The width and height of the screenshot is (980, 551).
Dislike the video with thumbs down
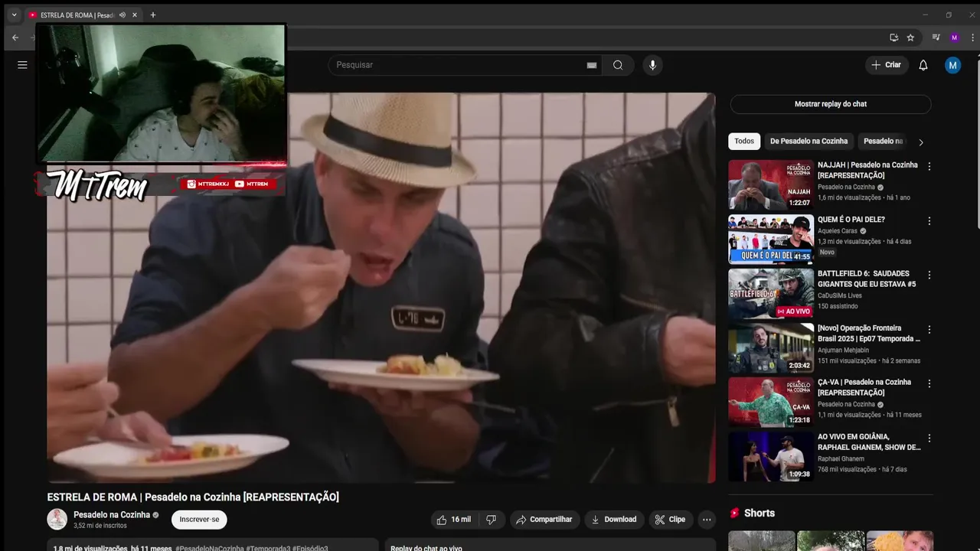492,520
